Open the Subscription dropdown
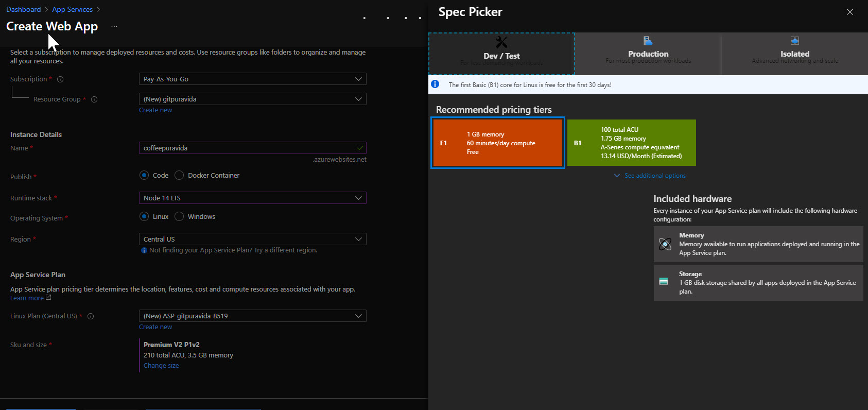 [x=252, y=79]
